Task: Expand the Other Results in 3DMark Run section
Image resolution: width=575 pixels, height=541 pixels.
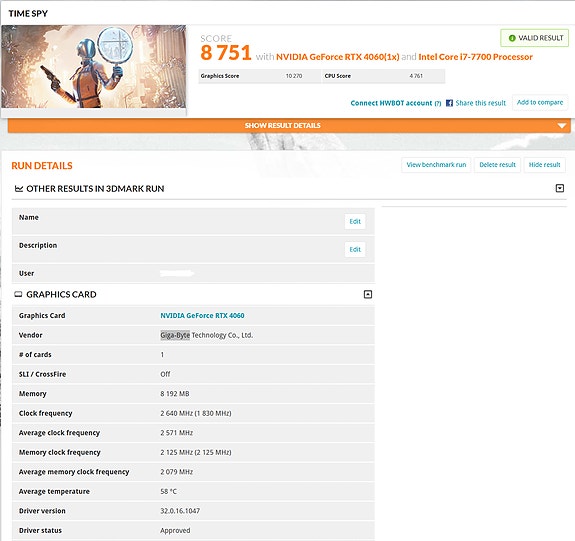Action: pos(560,188)
